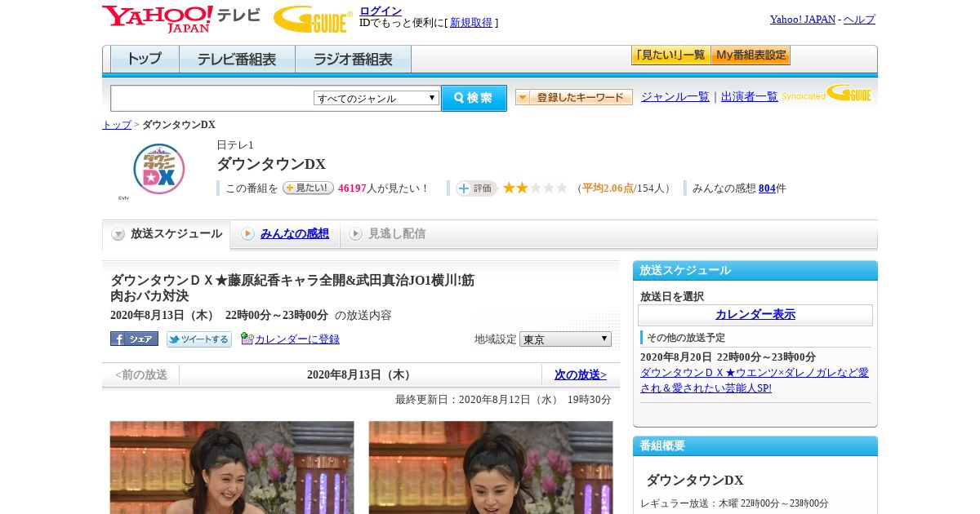
Task: Select the 見逃し配信 tab
Action: pyautogui.click(x=387, y=234)
